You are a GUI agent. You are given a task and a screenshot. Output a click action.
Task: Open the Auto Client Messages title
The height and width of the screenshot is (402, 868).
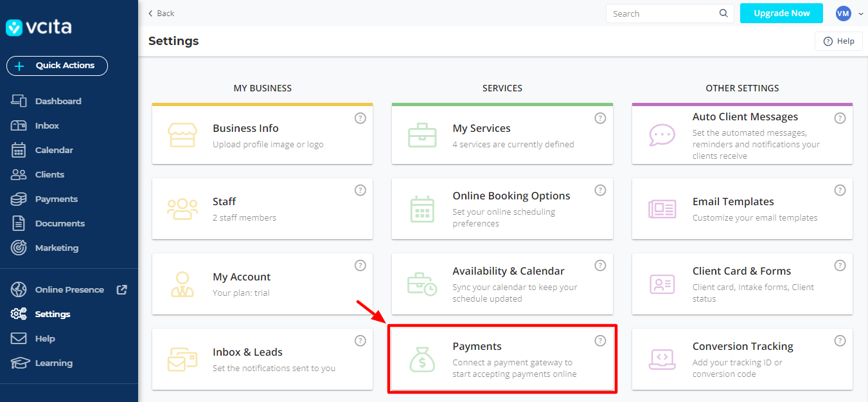[745, 117]
